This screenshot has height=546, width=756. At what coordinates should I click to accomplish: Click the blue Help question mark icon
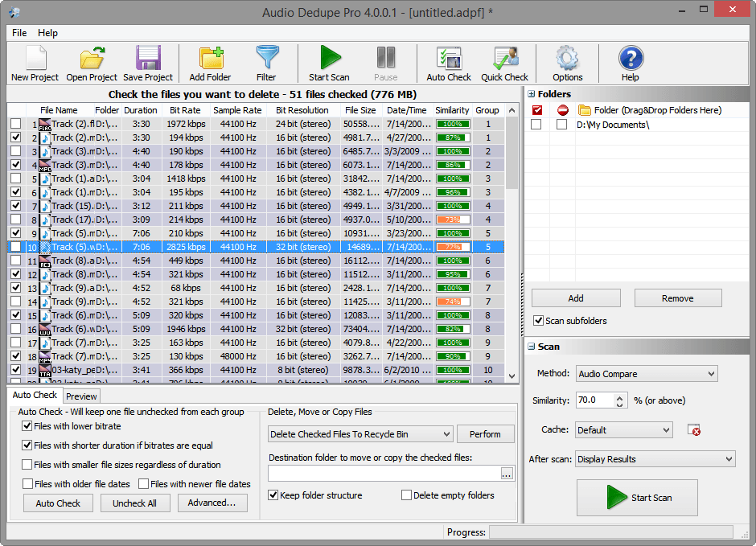pos(631,58)
